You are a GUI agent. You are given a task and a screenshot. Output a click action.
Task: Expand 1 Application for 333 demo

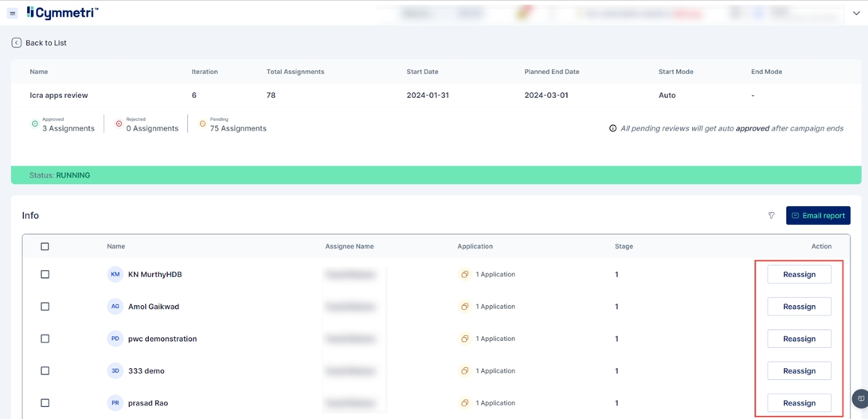coord(495,371)
